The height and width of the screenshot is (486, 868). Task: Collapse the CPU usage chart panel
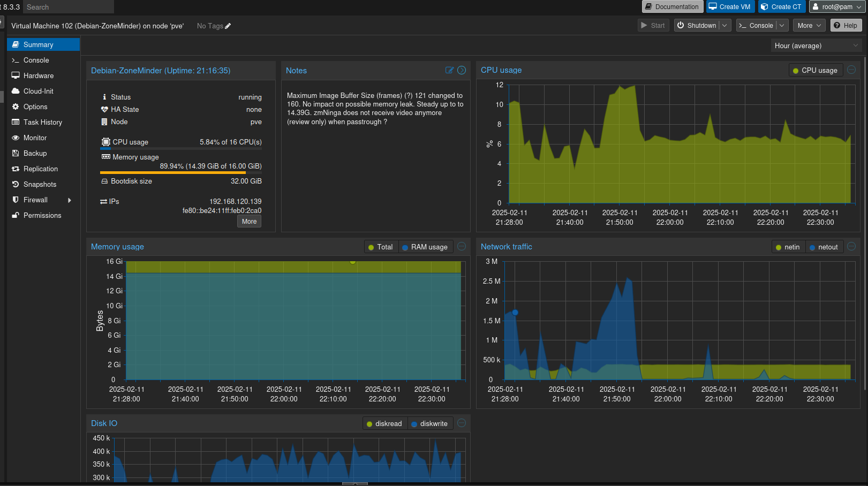pyautogui.click(x=851, y=70)
